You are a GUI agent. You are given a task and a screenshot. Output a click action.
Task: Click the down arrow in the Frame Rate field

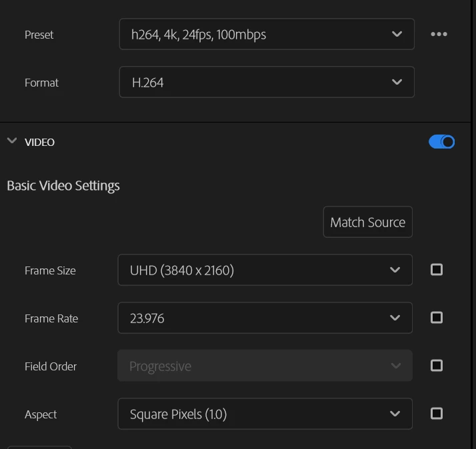point(395,318)
